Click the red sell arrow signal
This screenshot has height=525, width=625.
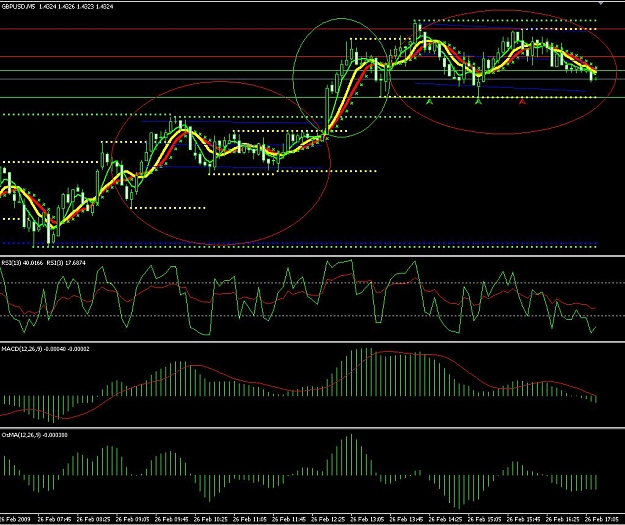click(x=522, y=102)
